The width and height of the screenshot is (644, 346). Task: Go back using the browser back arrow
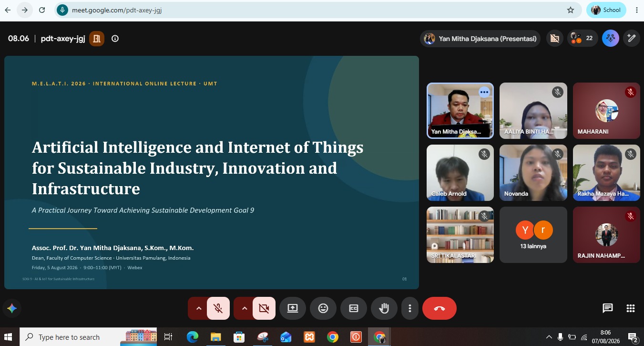coord(8,10)
